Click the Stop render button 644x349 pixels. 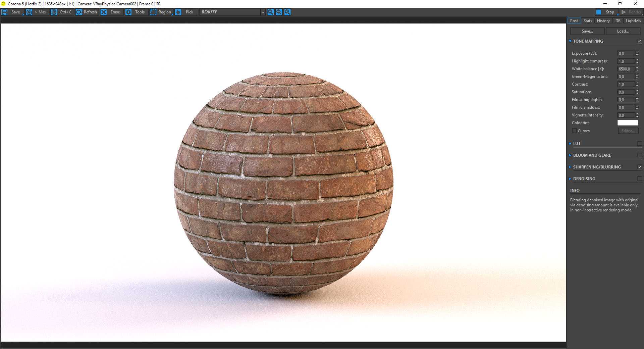pos(606,12)
